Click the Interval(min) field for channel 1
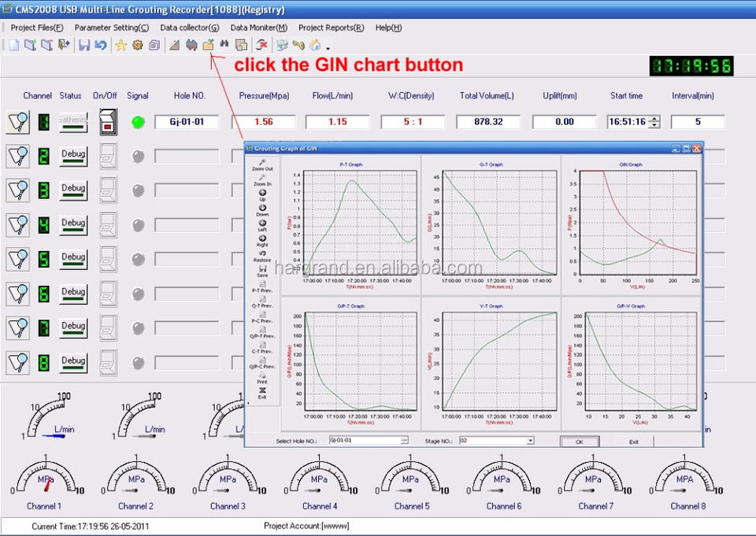This screenshot has width=756, height=536. [x=697, y=122]
